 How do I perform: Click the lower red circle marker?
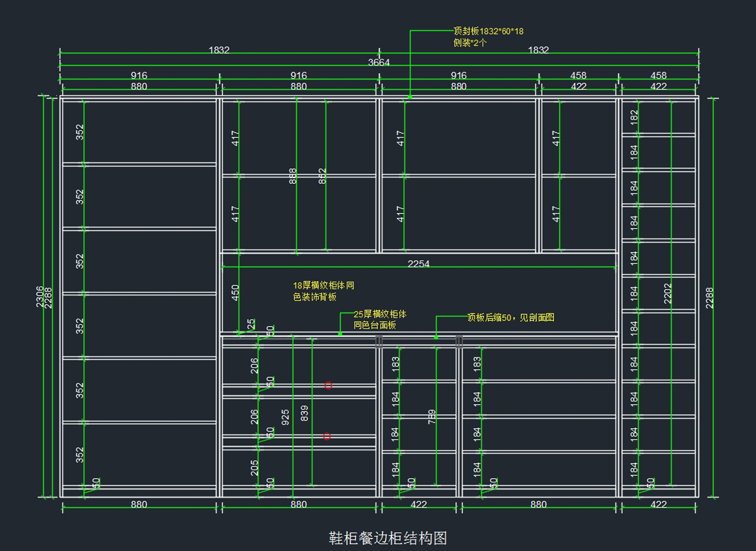pos(327,436)
